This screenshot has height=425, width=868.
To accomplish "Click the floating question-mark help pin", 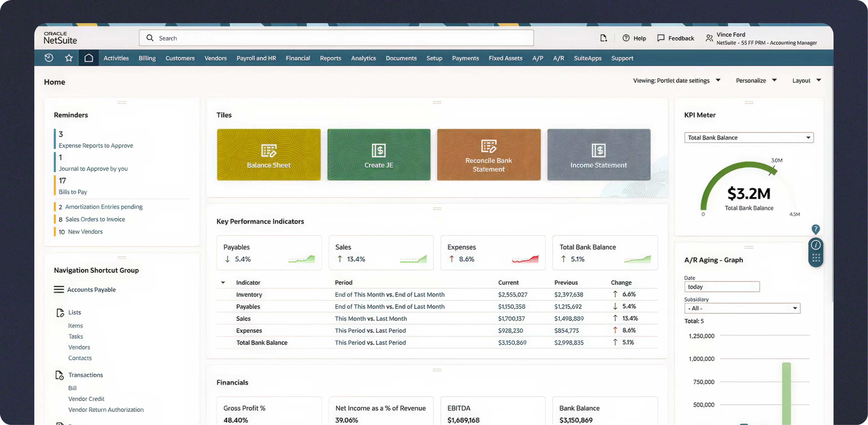I will [x=815, y=230].
